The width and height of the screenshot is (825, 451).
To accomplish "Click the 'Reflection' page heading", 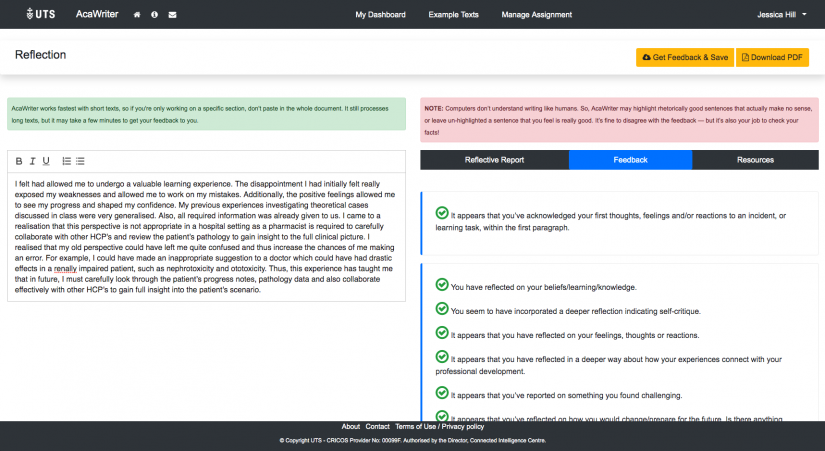I will (x=41, y=55).
